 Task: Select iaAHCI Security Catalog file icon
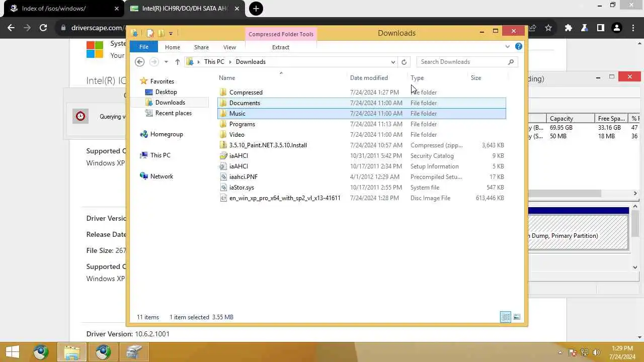[x=224, y=156]
